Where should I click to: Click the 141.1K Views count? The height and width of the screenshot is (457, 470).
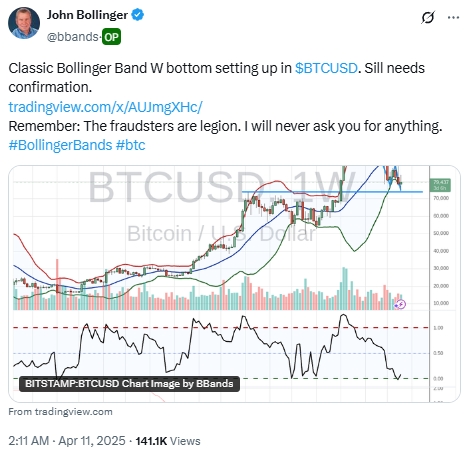tap(168, 441)
